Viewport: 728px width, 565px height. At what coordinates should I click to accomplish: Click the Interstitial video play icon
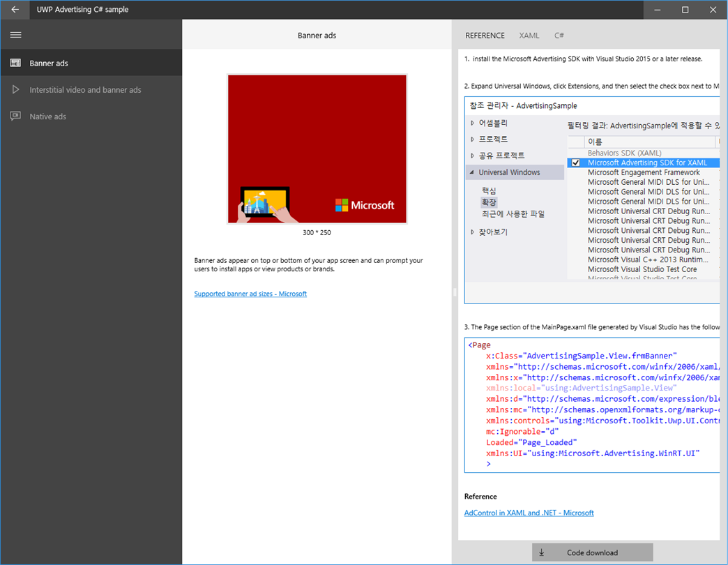click(x=15, y=89)
